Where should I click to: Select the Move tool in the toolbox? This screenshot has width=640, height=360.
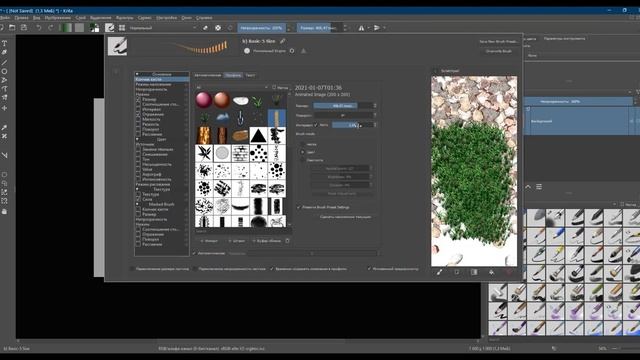[4, 108]
